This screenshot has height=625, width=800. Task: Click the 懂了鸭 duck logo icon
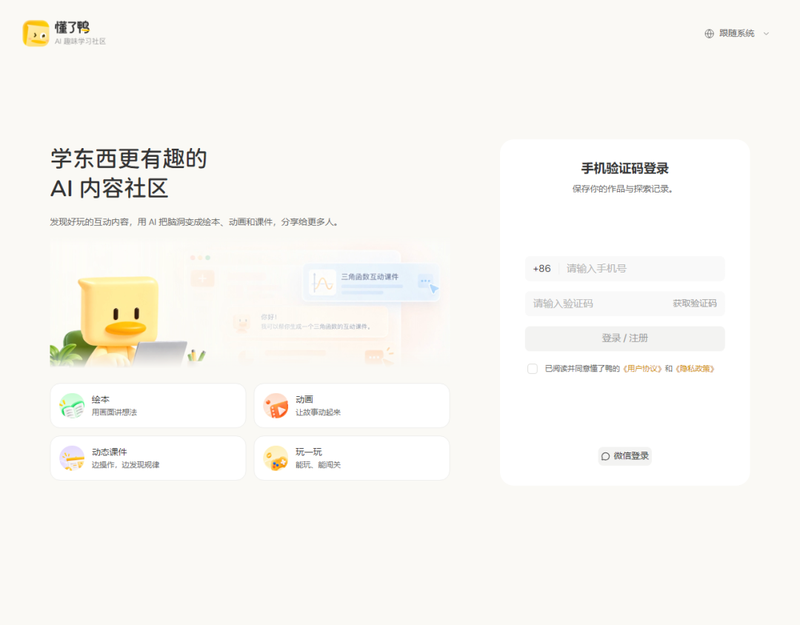(x=36, y=33)
